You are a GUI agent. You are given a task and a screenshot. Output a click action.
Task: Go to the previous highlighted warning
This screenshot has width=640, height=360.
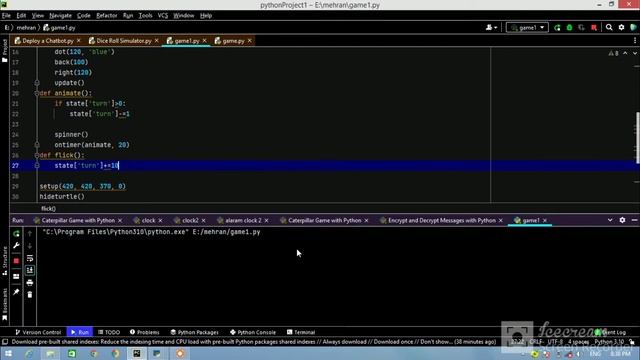625,53
